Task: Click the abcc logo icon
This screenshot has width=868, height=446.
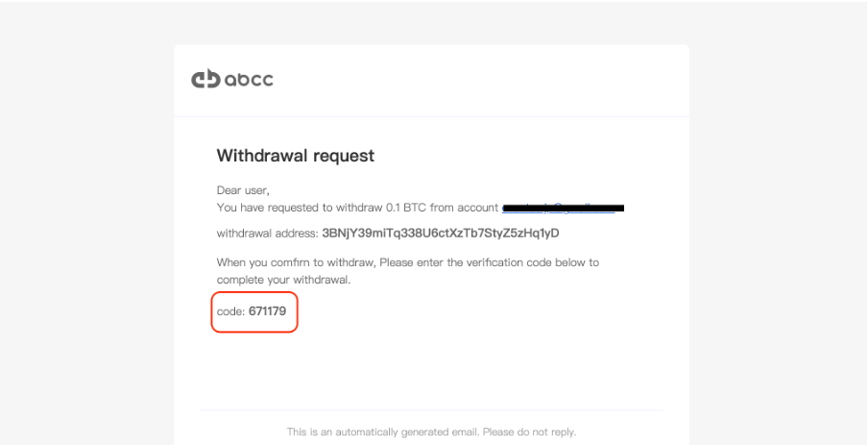Action: (205, 79)
